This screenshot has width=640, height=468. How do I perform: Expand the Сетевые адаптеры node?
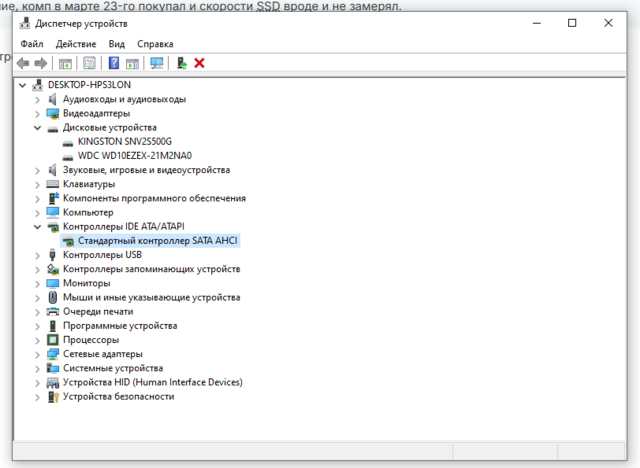coord(38,354)
